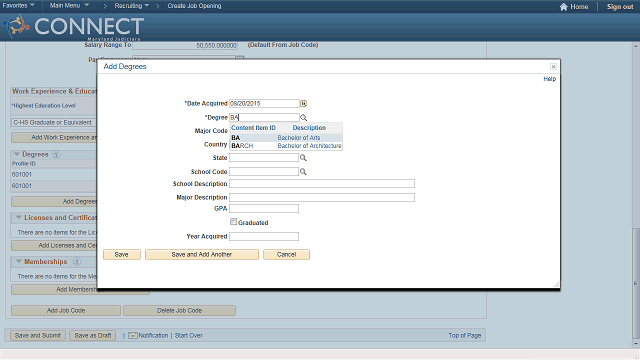Open the Degrees section help icon
Image resolution: width=640 pixels, height=360 pixels.
point(56,155)
